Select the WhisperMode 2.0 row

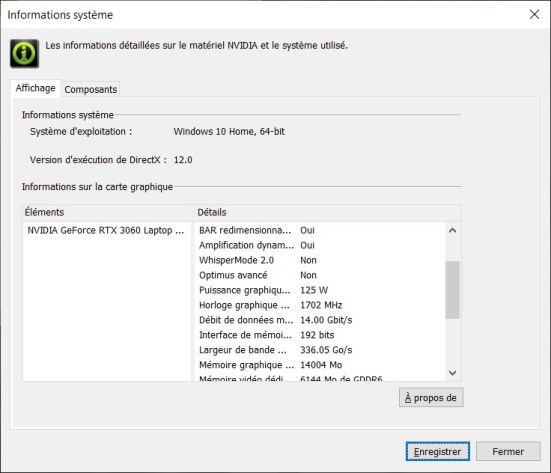coord(320,260)
